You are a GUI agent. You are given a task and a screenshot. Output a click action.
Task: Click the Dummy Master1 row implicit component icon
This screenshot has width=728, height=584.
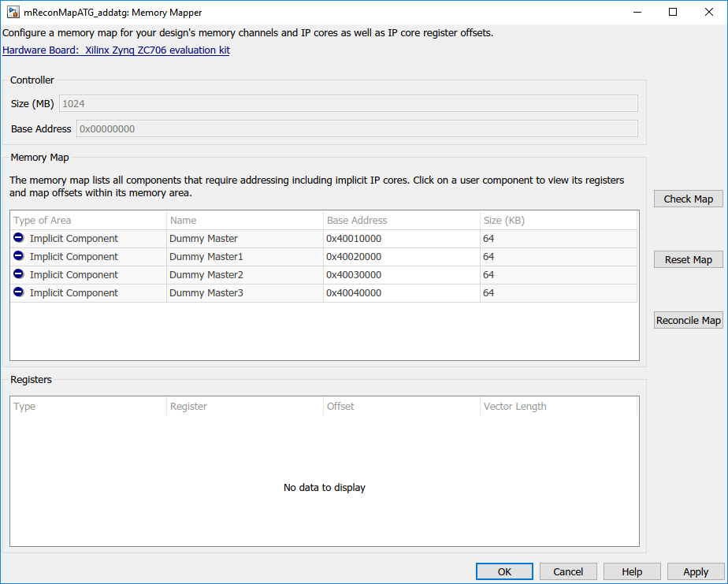point(18,256)
